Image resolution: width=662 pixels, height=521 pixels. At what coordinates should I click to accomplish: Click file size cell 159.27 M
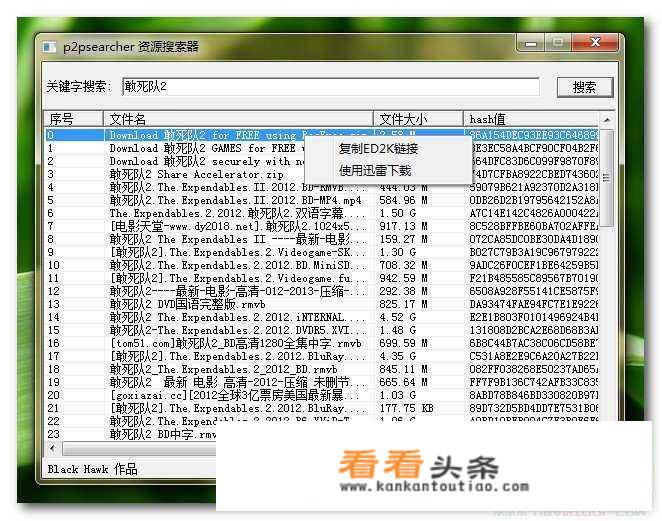403,239
